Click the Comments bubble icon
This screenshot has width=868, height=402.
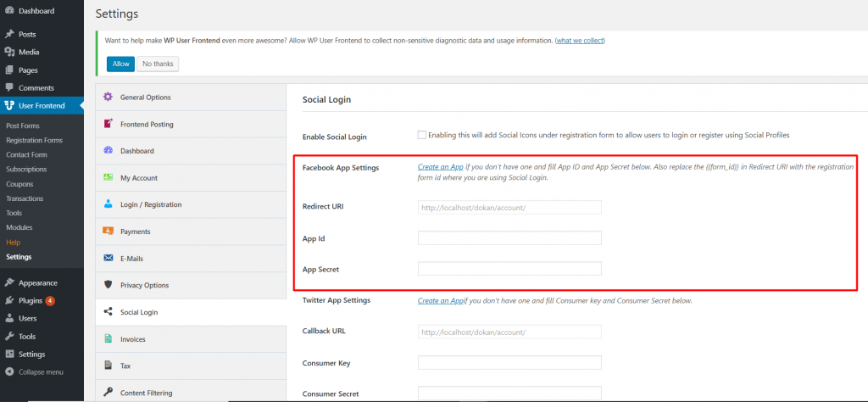coord(8,88)
